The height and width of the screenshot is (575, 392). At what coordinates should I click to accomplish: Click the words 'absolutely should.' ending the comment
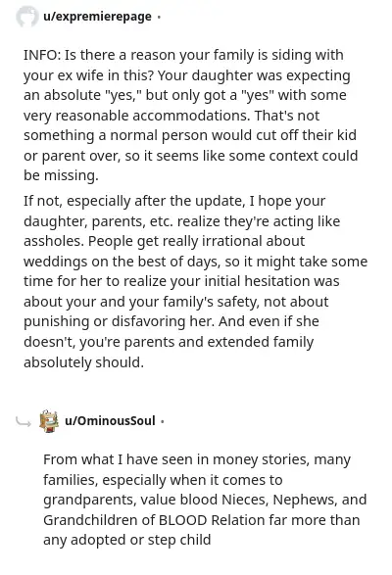pyautogui.click(x=83, y=362)
